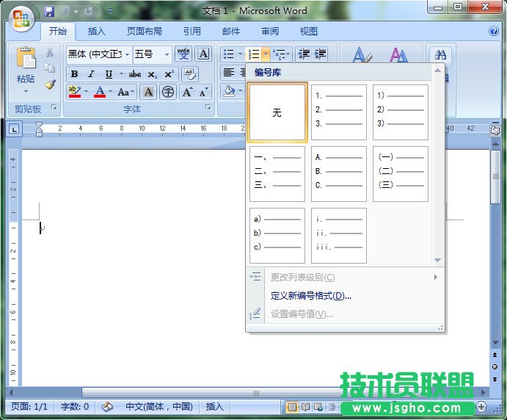Copy selection using the copy icon
Viewport: 507px width, 420px height.
pos(49,68)
